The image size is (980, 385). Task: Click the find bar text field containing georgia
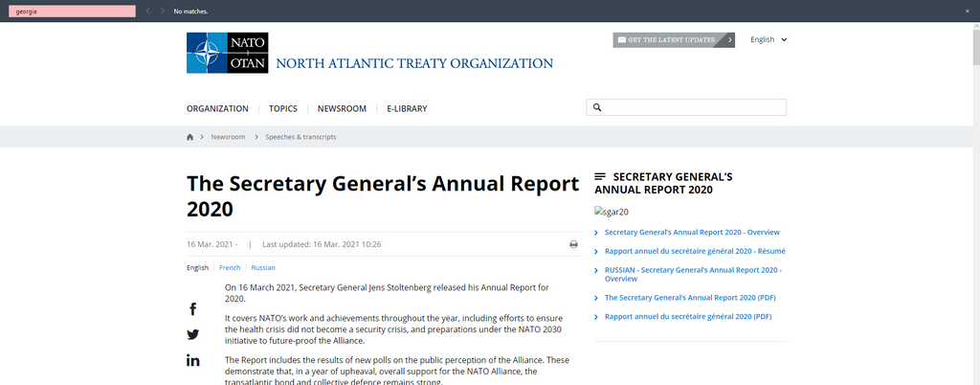[72, 11]
